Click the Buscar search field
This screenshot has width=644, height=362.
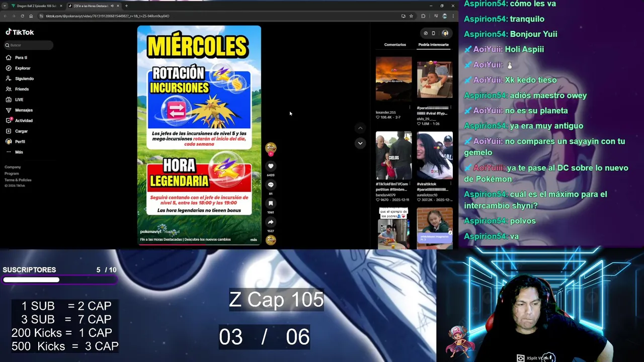[x=28, y=45]
